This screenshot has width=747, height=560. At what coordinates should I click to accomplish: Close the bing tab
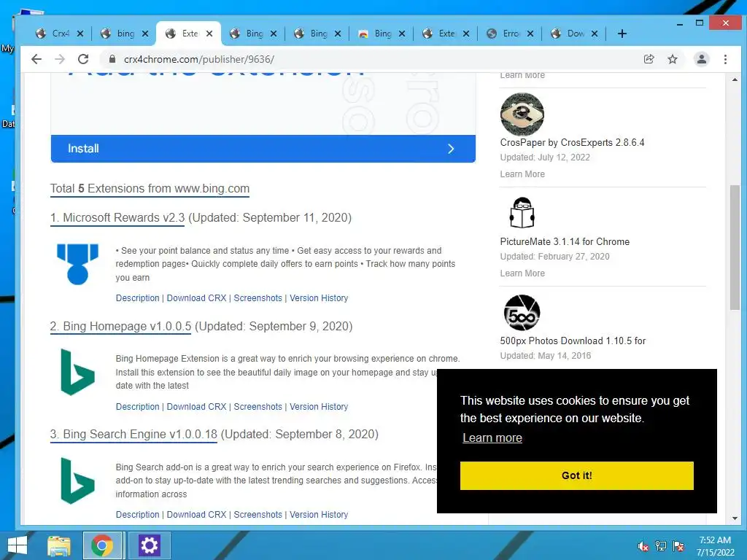(x=145, y=34)
